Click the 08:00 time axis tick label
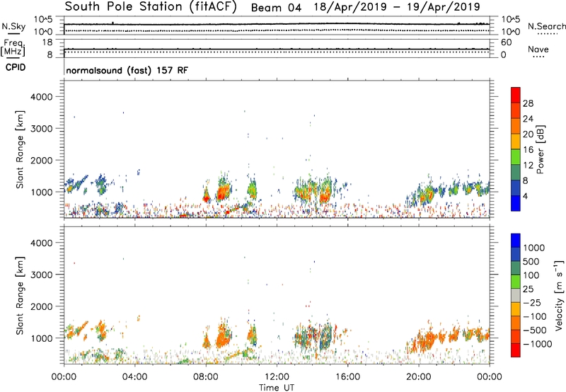 pos(206,377)
